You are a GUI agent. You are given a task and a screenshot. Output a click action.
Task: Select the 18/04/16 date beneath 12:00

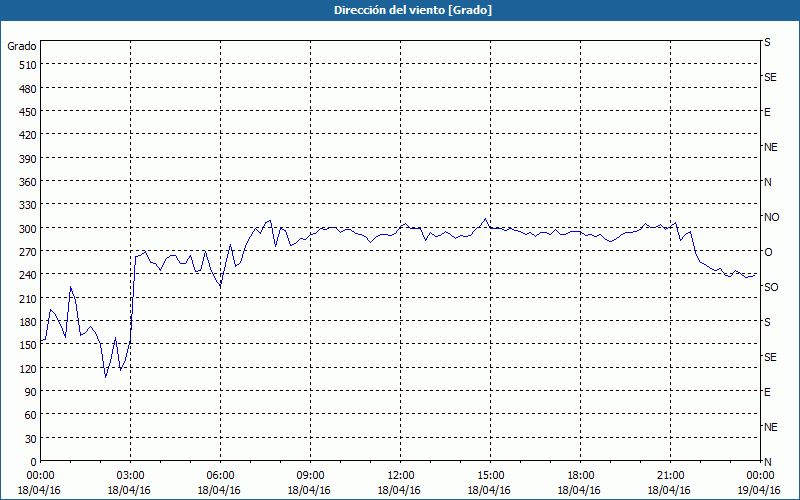399,490
